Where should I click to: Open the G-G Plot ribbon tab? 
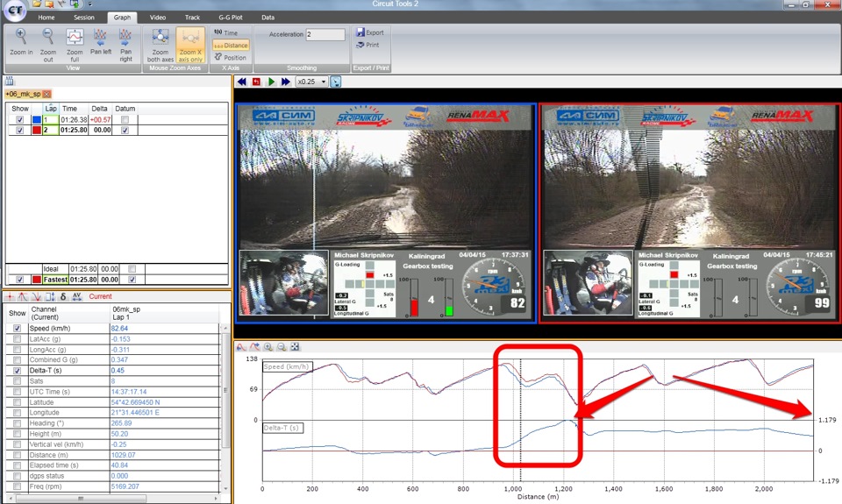coord(231,18)
